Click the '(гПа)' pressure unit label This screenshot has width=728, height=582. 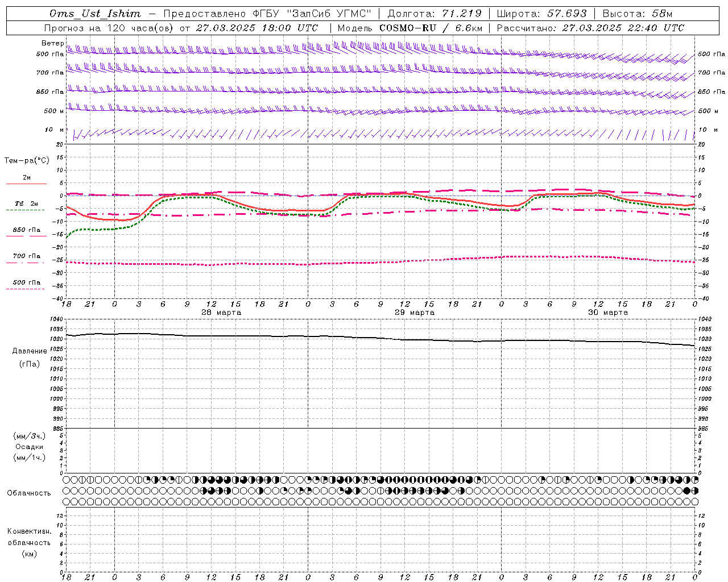coord(30,364)
